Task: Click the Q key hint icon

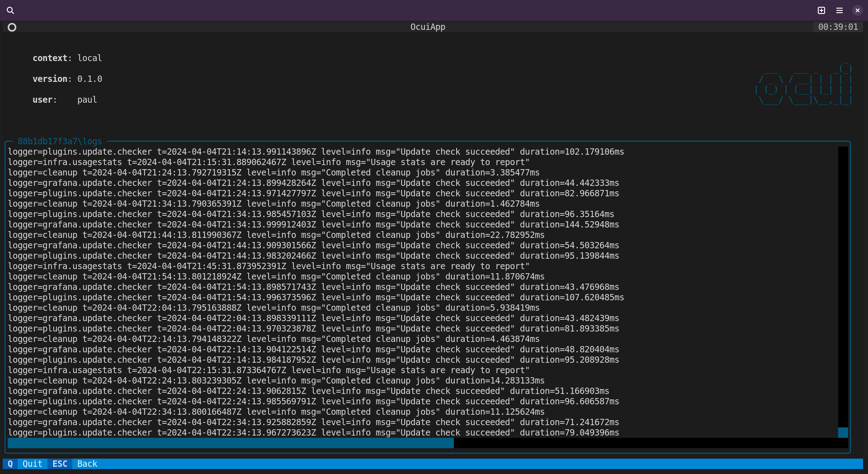Action: click(x=11, y=464)
